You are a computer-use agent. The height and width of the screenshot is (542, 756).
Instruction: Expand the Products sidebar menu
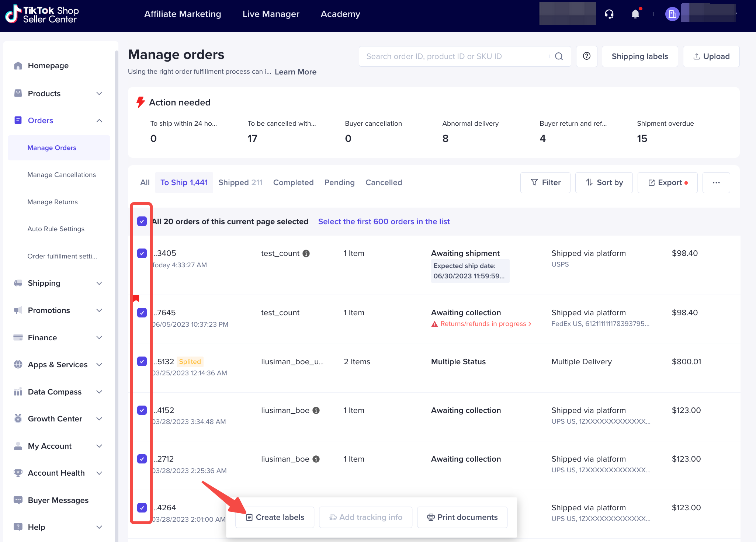[99, 93]
